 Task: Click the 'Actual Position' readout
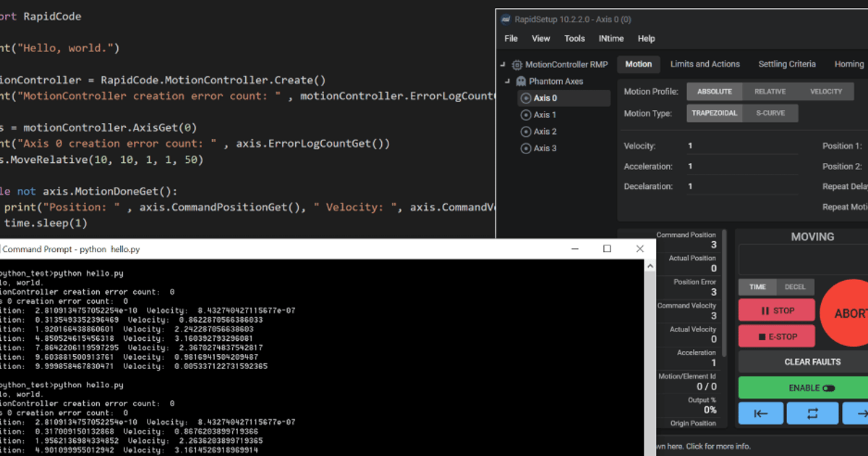click(x=686, y=263)
